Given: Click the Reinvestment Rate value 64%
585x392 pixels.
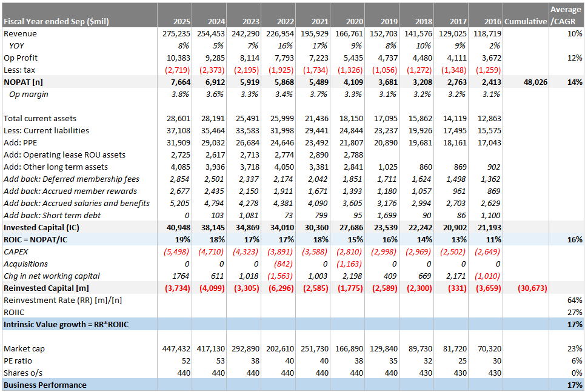Looking at the screenshot, I should [x=575, y=301].
